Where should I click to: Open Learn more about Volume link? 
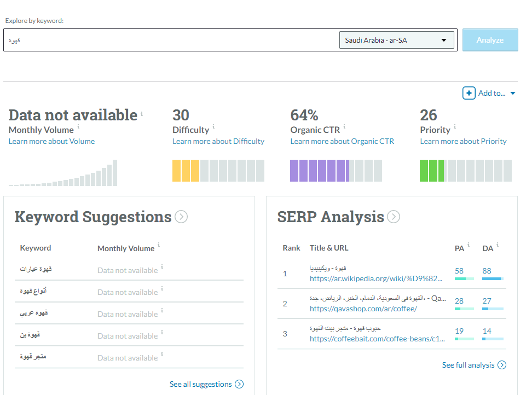pyautogui.click(x=51, y=141)
